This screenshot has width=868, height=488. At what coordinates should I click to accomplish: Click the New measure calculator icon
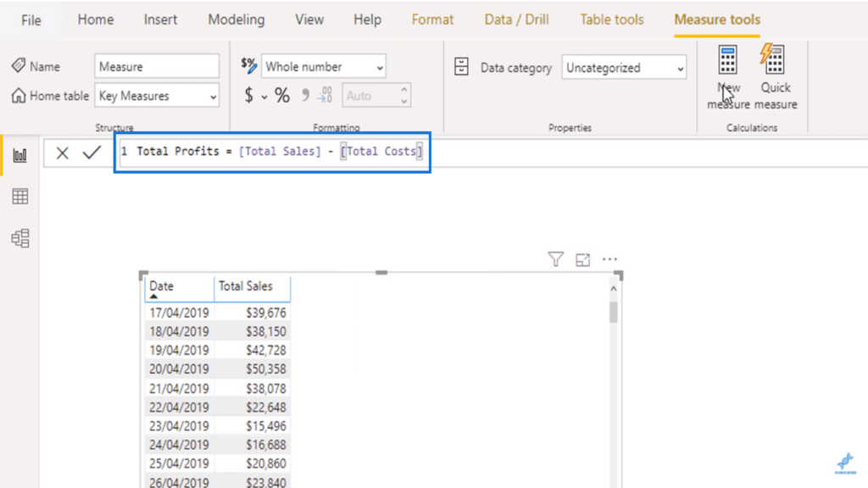tap(727, 60)
